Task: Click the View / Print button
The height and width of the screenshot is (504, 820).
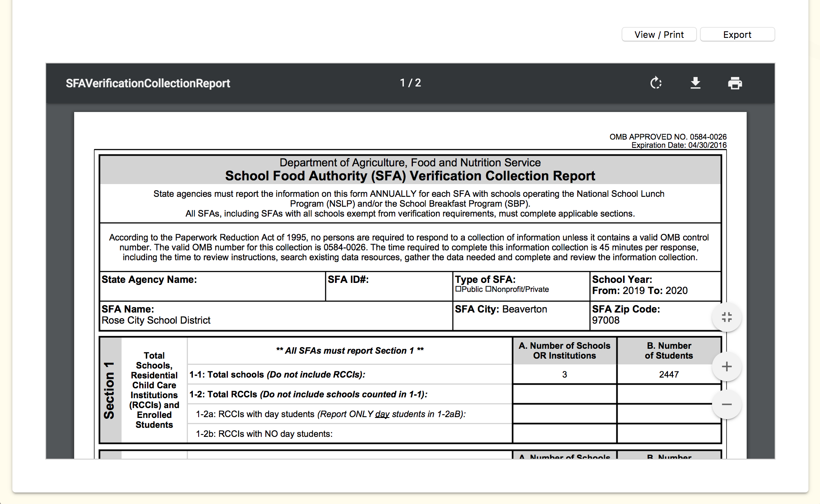Action: pos(658,35)
